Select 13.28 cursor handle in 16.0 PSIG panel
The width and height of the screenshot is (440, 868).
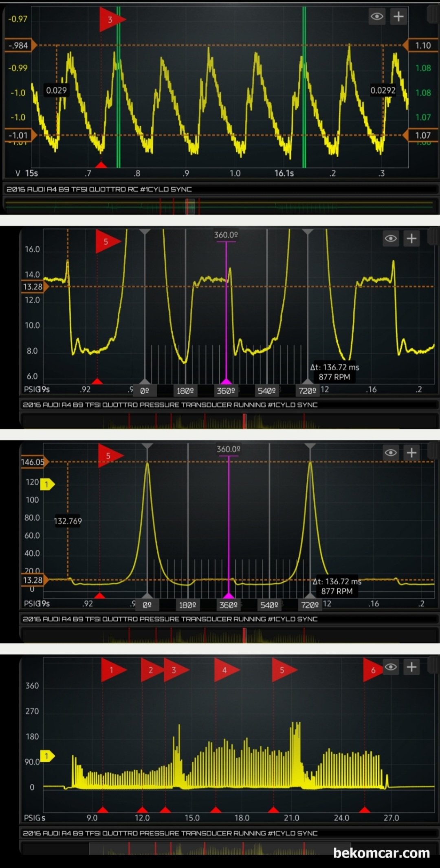tap(35, 287)
